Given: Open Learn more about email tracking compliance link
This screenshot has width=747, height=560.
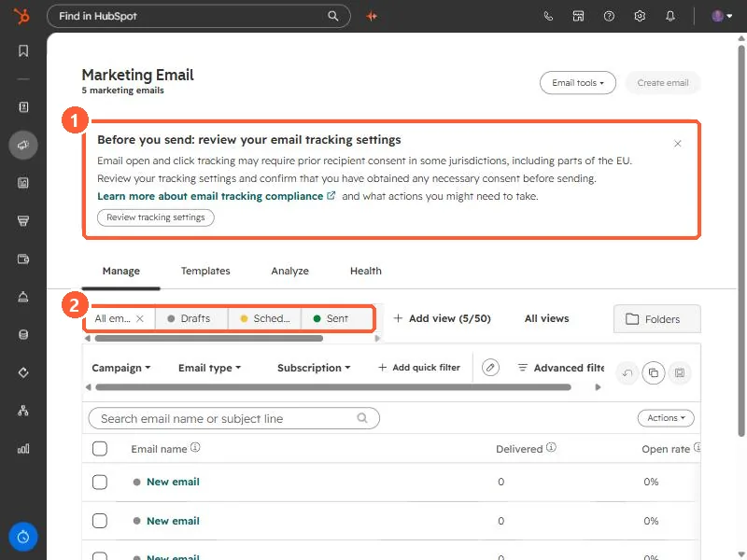Looking at the screenshot, I should pyautogui.click(x=217, y=196).
